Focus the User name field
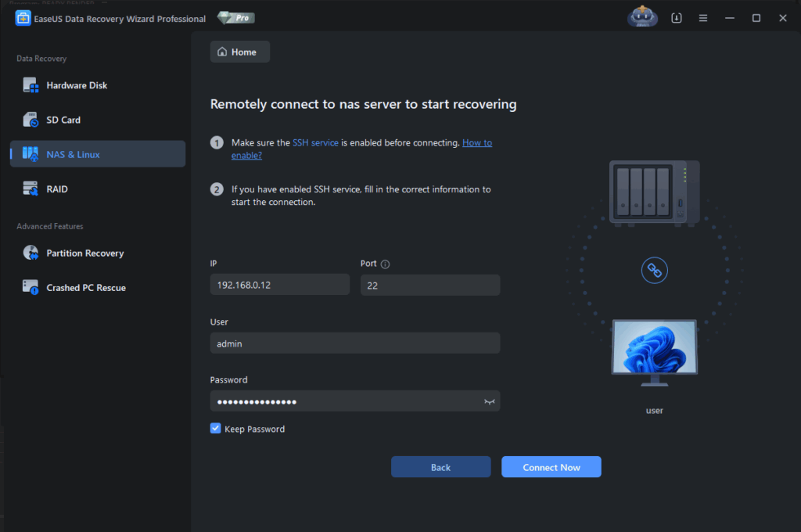The image size is (801, 532). click(x=355, y=343)
